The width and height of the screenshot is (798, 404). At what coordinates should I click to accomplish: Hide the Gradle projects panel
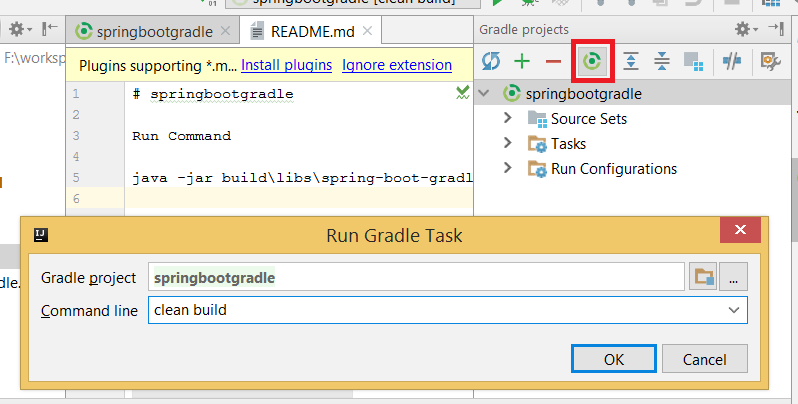pyautogui.click(x=777, y=29)
